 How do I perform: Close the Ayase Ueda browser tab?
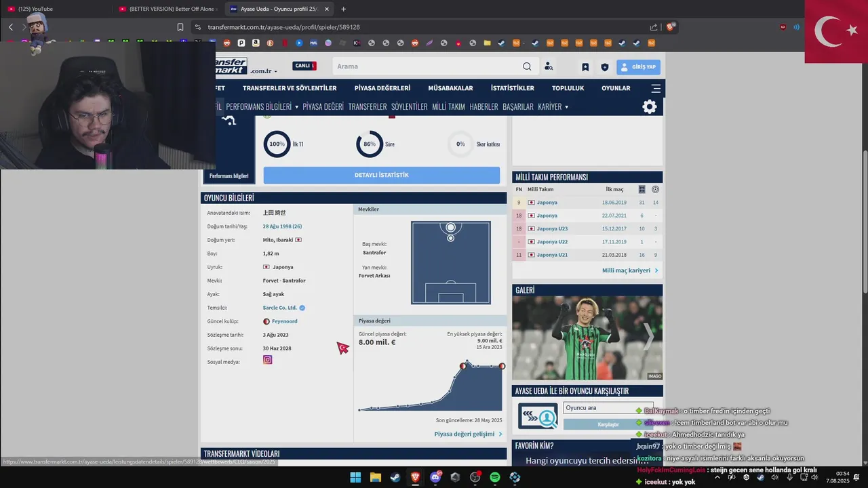[x=327, y=9]
